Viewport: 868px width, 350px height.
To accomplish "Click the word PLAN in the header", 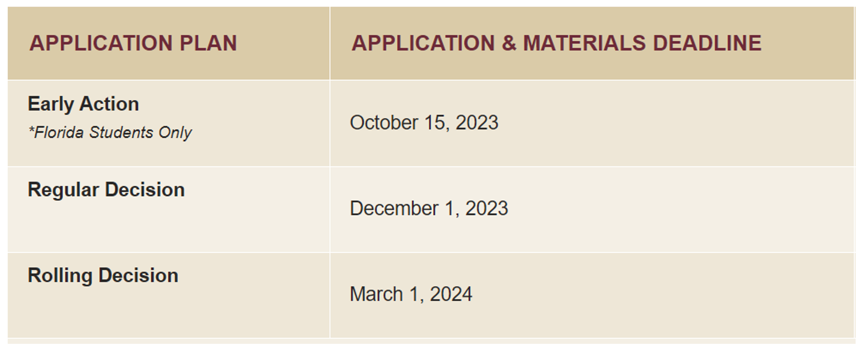I will [208, 43].
